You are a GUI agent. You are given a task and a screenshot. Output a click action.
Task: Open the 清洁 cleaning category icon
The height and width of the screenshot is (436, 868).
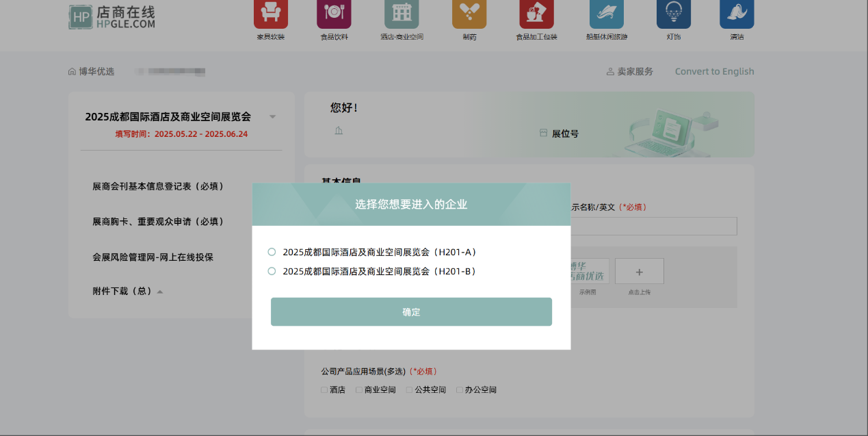click(737, 14)
